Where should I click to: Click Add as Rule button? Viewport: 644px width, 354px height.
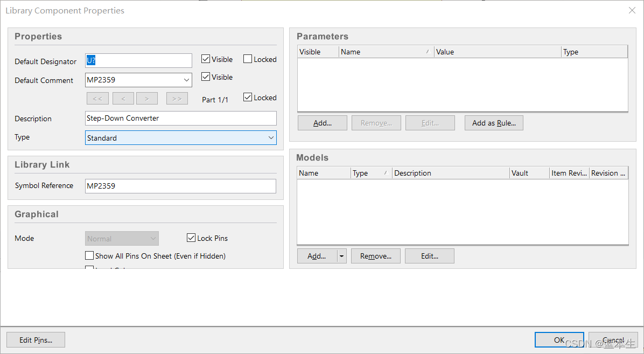494,123
